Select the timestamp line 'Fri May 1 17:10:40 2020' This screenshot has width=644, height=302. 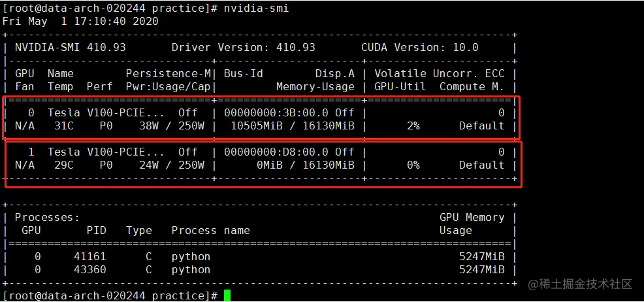point(80,22)
